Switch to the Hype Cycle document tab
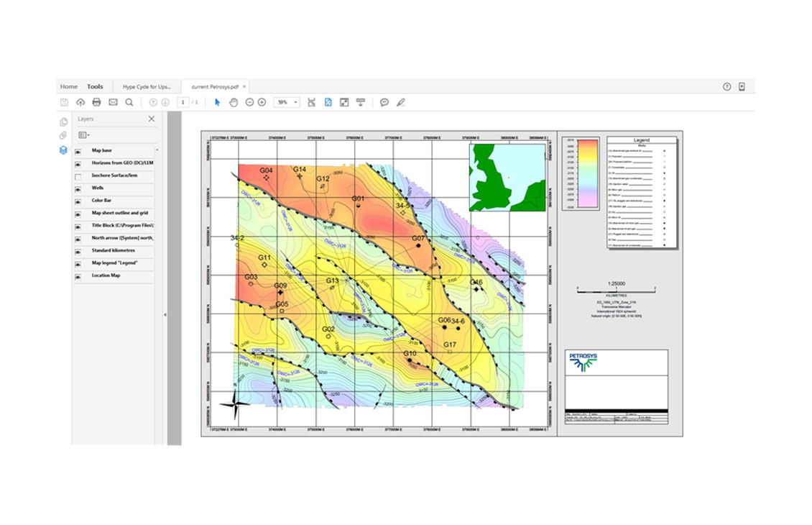Image resolution: width=812 pixels, height=525 pixels. tap(147, 86)
